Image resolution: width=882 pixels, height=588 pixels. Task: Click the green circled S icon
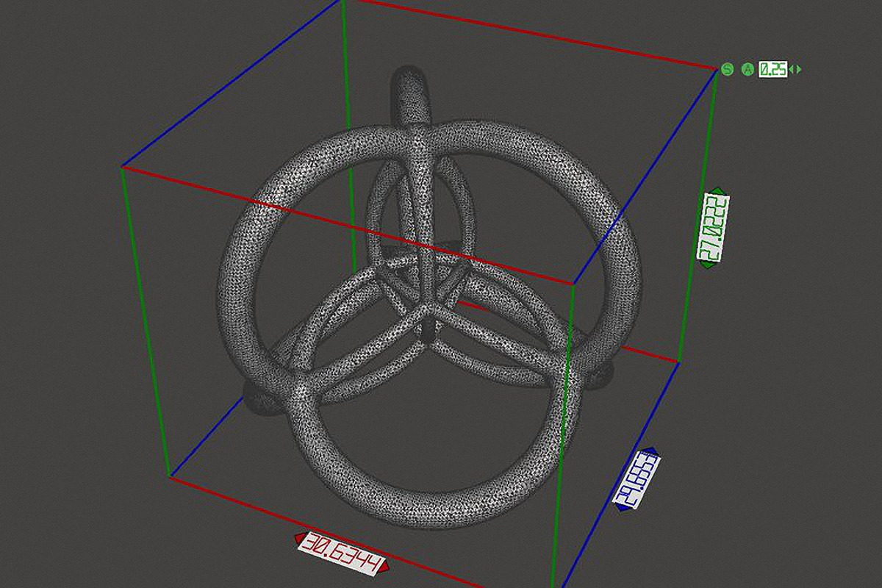click(728, 69)
